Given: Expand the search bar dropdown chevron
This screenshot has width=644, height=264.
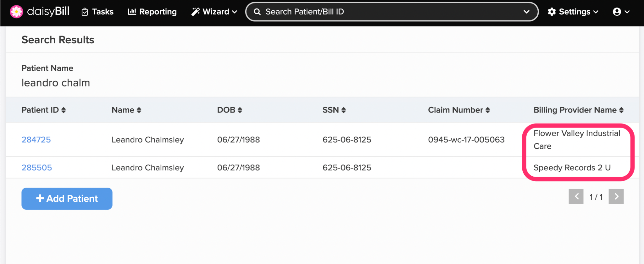Looking at the screenshot, I should pos(526,12).
